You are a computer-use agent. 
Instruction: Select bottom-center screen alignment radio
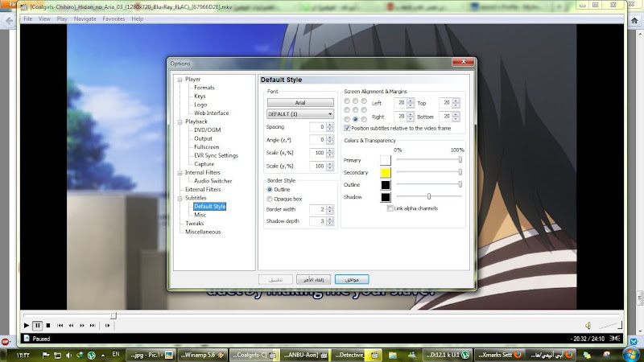[x=355, y=119]
